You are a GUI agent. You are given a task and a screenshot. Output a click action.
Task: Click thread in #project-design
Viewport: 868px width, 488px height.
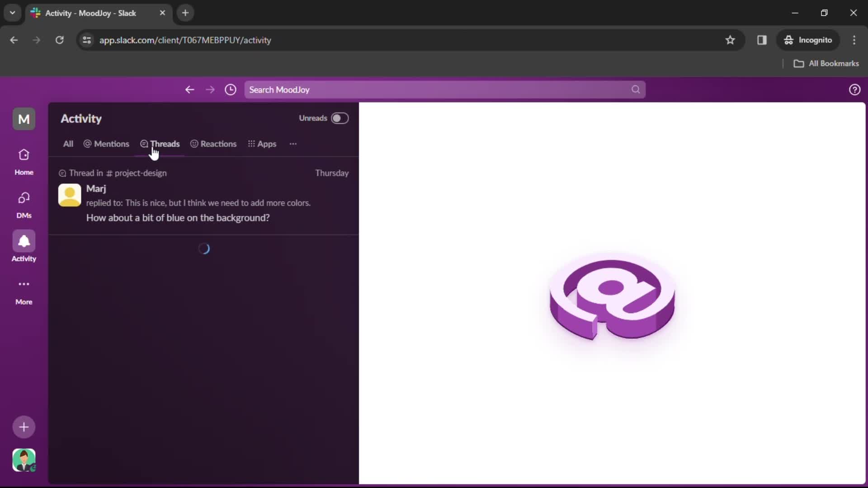click(x=118, y=173)
